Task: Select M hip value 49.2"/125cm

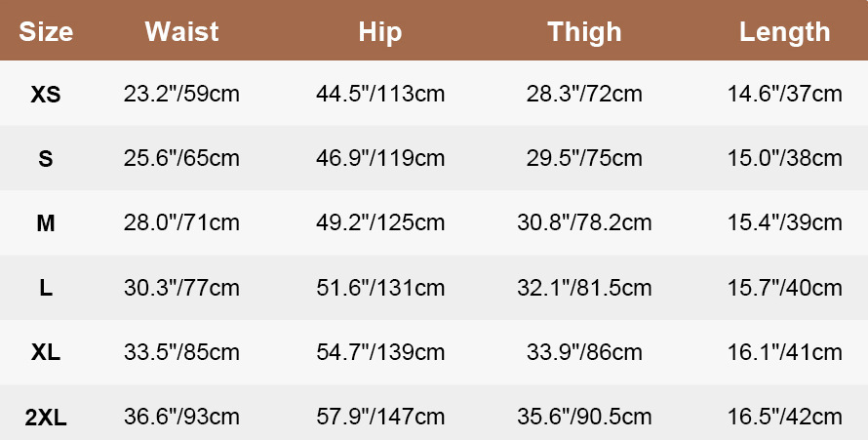Action: click(380, 223)
